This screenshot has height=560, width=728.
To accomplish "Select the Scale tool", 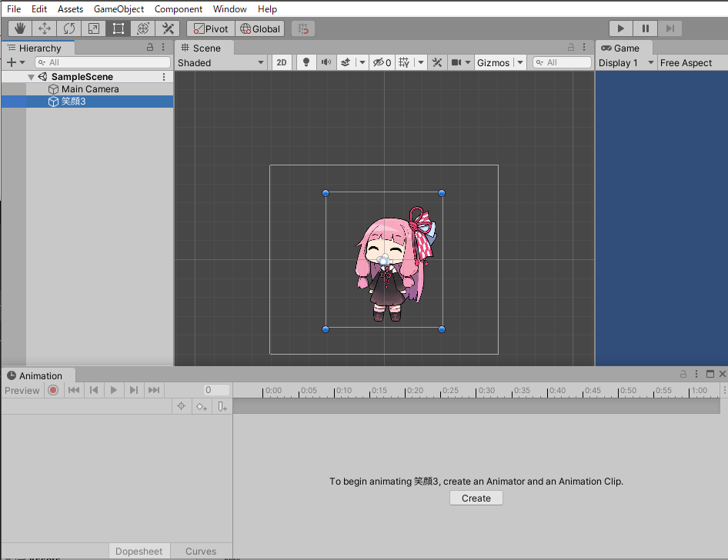I will (x=94, y=28).
